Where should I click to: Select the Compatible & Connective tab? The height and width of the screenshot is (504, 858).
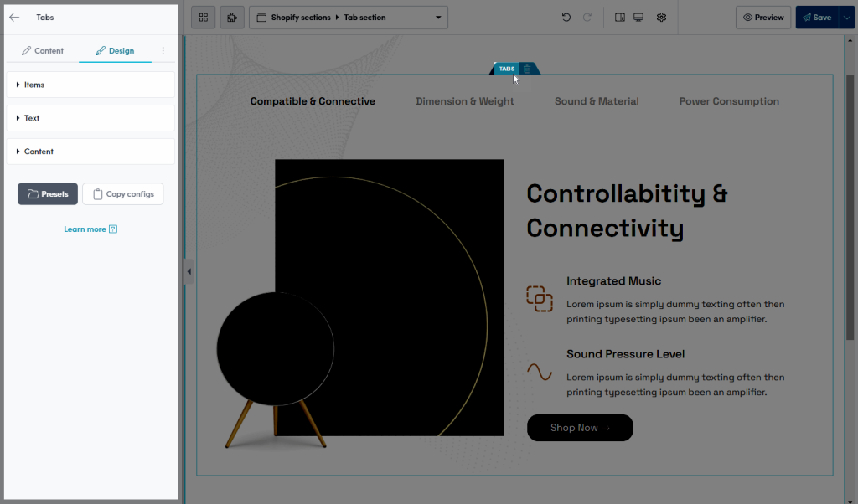[x=313, y=101]
